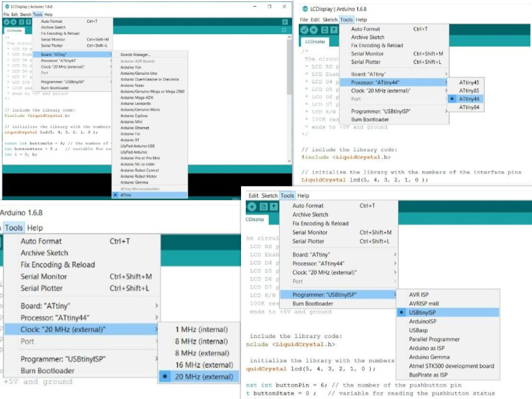Select Arduino as ISP programmer option

[x=448, y=348]
